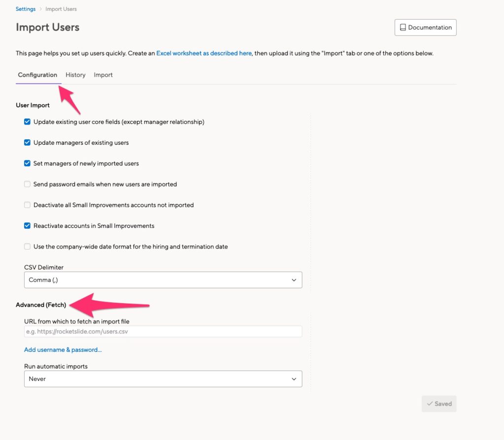The image size is (504, 440).
Task: Uncheck Reactivate accounts in Small Improvements
Action: click(x=28, y=225)
